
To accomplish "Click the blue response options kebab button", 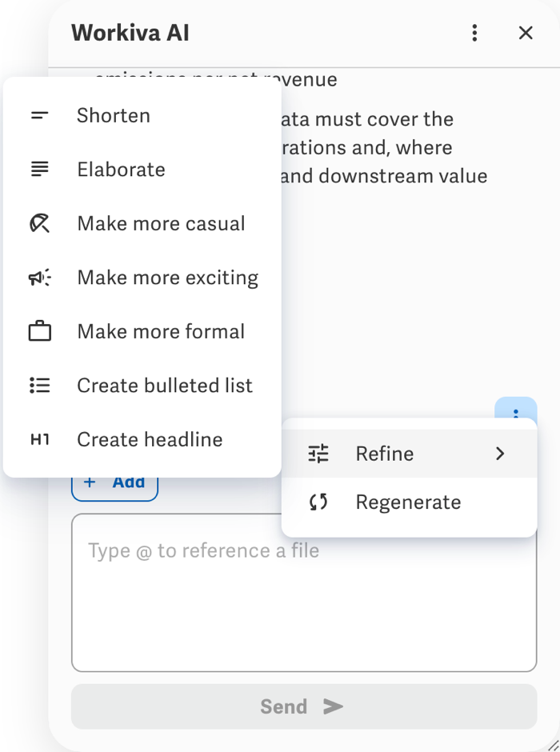I will (x=516, y=409).
